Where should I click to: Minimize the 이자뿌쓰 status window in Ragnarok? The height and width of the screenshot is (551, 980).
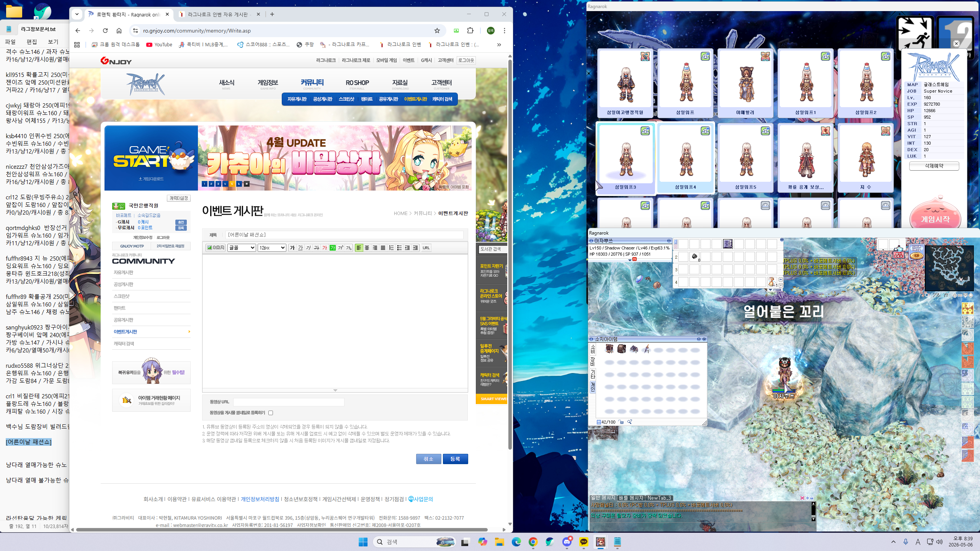click(669, 241)
